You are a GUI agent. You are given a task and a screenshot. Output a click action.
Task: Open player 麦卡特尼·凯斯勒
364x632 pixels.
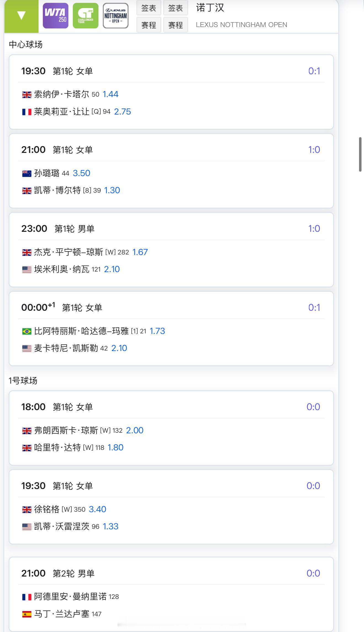pos(66,348)
